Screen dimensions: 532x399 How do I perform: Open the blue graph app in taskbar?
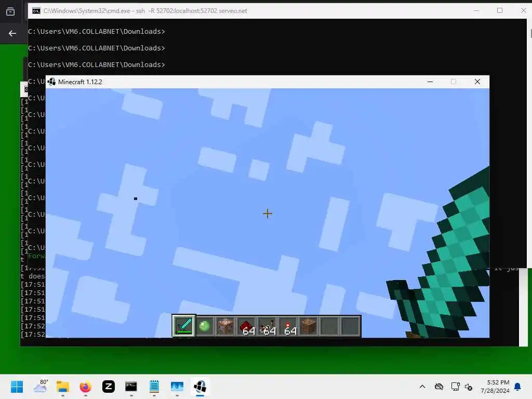pos(177,387)
